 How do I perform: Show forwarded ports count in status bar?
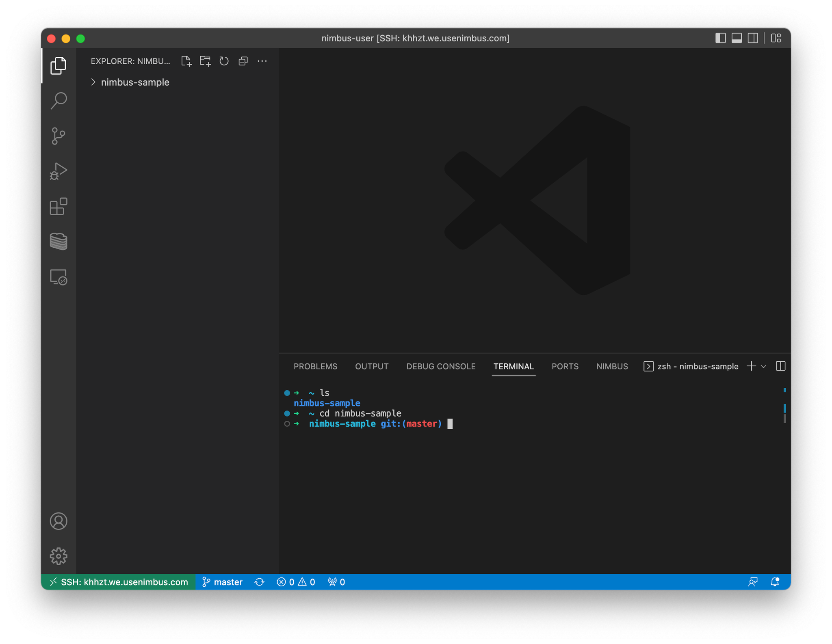pyautogui.click(x=336, y=582)
